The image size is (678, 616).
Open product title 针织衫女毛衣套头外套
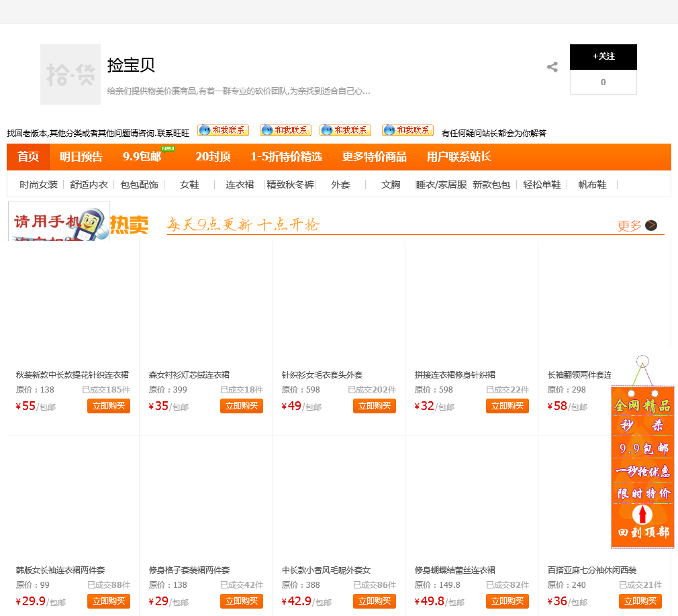(322, 375)
